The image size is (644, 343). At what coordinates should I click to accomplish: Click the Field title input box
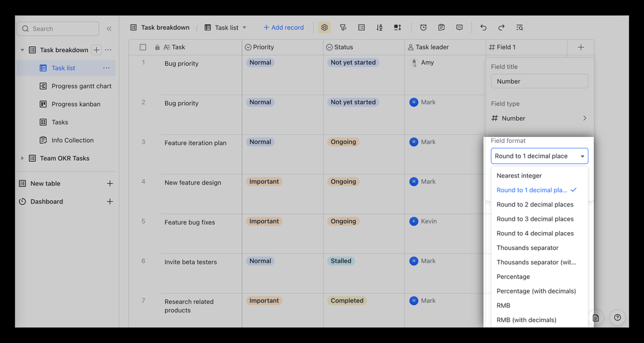pyautogui.click(x=539, y=81)
